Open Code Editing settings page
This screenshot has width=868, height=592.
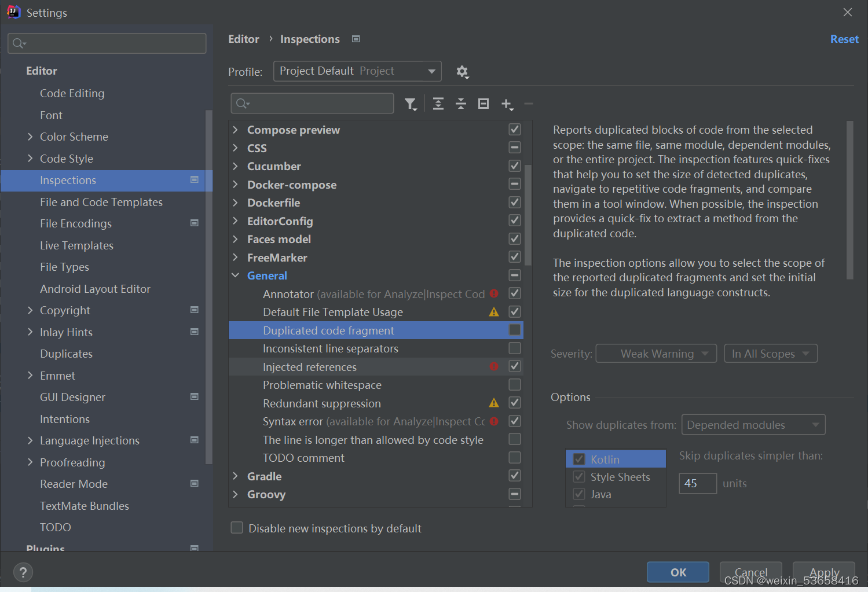click(72, 93)
